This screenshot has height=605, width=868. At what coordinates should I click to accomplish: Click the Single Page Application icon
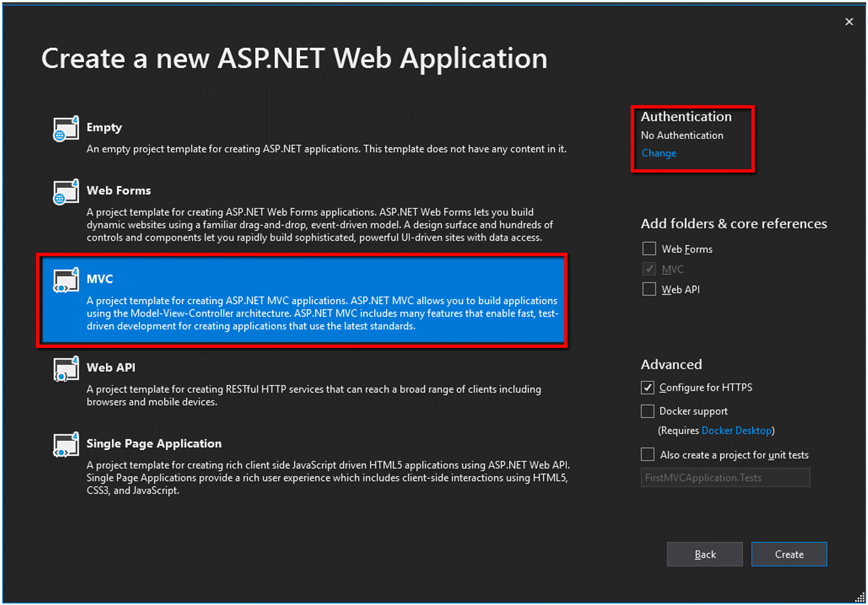(66, 445)
